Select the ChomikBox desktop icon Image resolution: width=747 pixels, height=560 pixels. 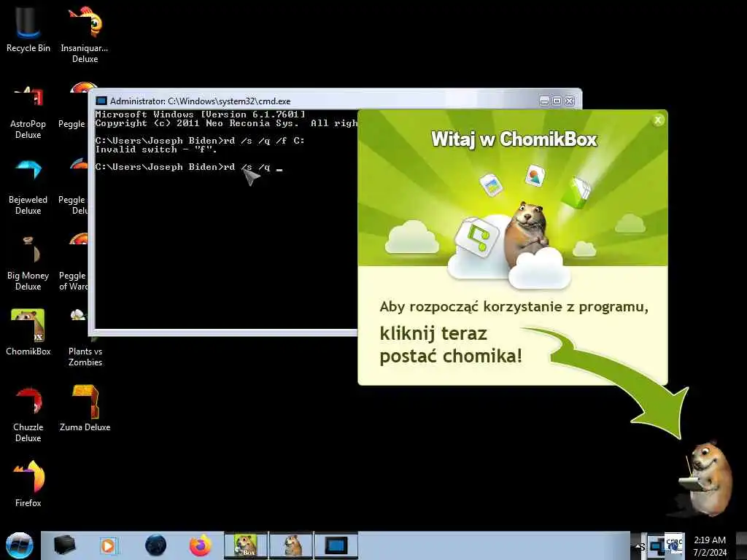click(28, 332)
